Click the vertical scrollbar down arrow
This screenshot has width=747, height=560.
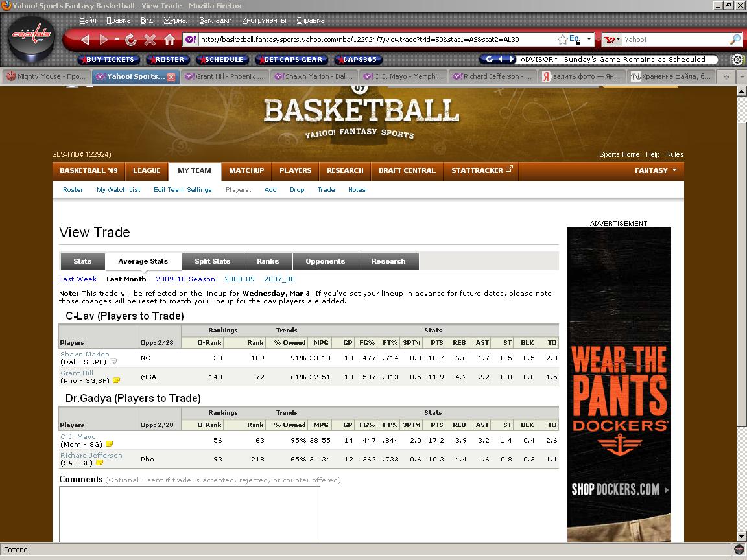pos(742,537)
